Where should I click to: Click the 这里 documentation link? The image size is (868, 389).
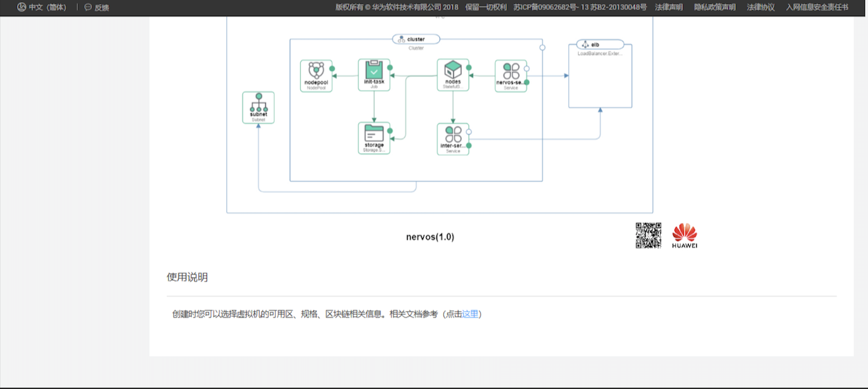(x=470, y=314)
